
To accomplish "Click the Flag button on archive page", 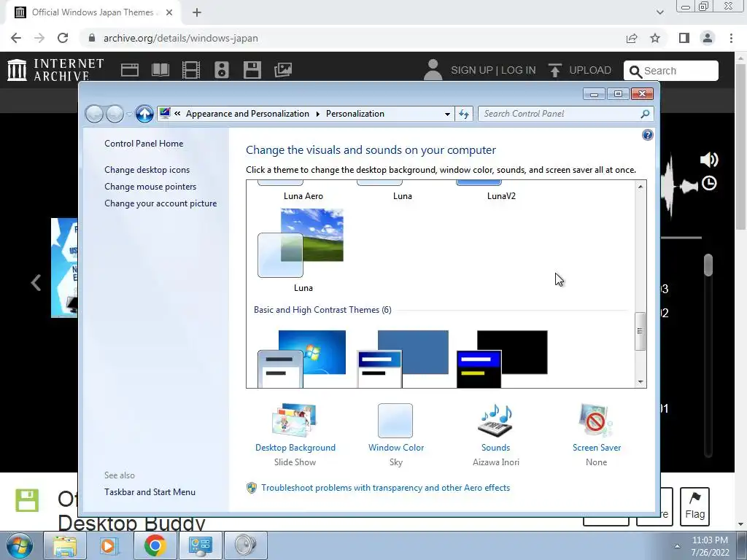I will click(694, 507).
